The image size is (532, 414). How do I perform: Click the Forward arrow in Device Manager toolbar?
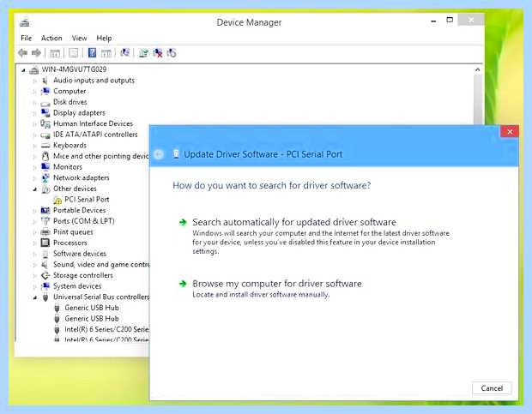pyautogui.click(x=36, y=53)
